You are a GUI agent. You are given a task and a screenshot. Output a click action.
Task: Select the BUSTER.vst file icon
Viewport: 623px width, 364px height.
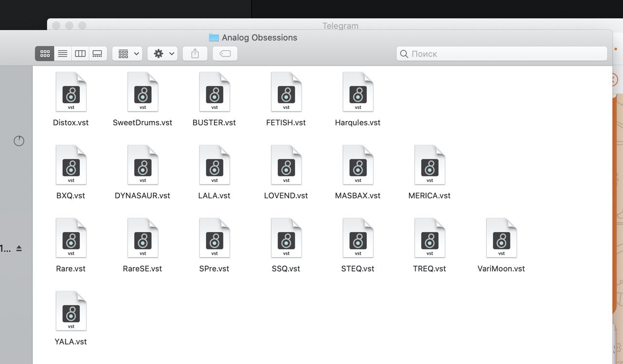click(215, 92)
